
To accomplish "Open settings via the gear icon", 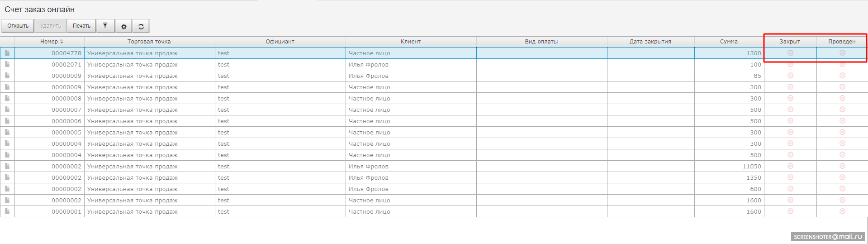I will point(123,26).
